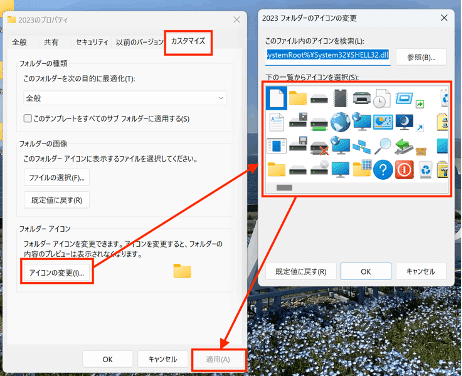Select the drive with 5.25 floppy icon
This screenshot has width=462, height=376.
coord(298,120)
